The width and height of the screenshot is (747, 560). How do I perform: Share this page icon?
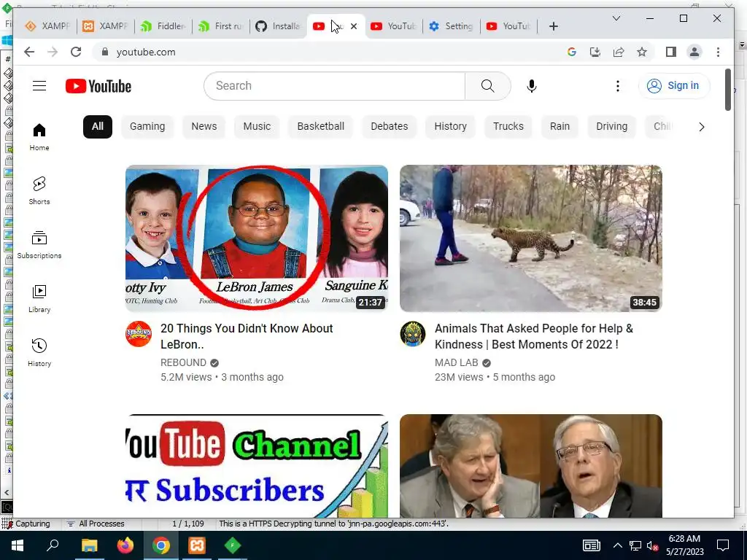click(619, 52)
